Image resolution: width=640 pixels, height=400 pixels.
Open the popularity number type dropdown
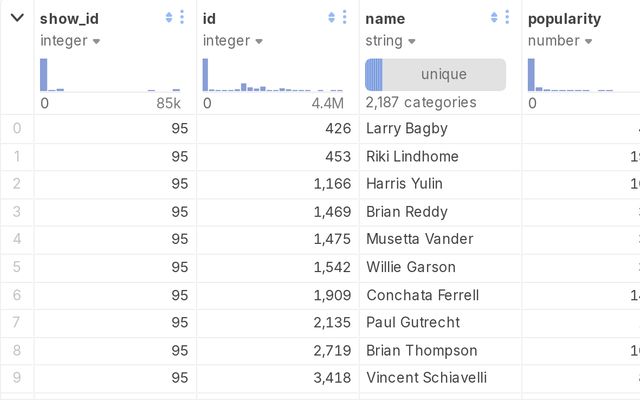[560, 41]
